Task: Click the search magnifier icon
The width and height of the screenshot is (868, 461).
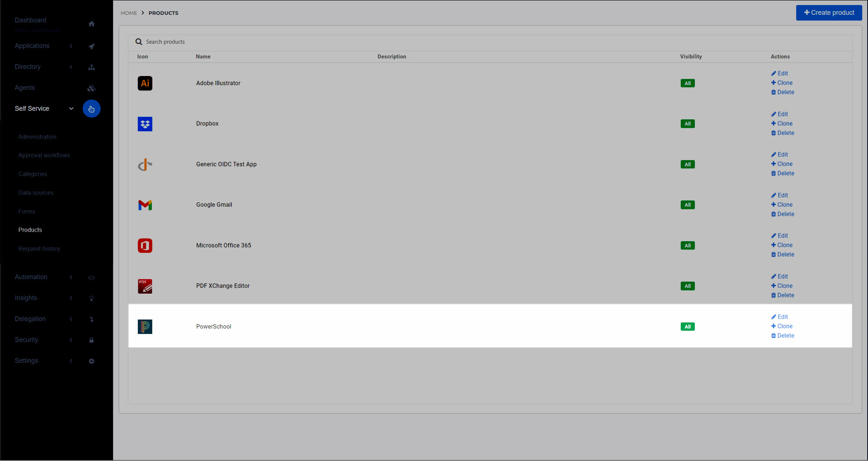Action: pos(139,42)
